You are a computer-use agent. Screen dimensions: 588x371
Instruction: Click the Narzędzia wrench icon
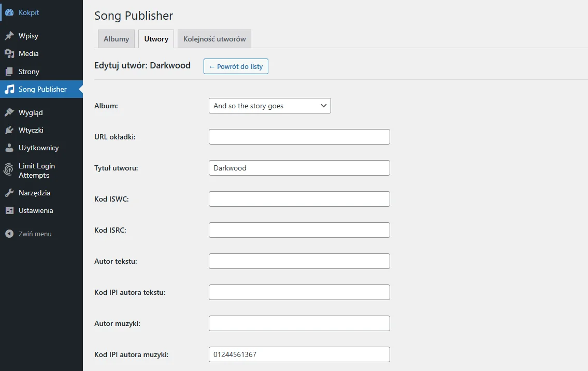[x=9, y=193]
